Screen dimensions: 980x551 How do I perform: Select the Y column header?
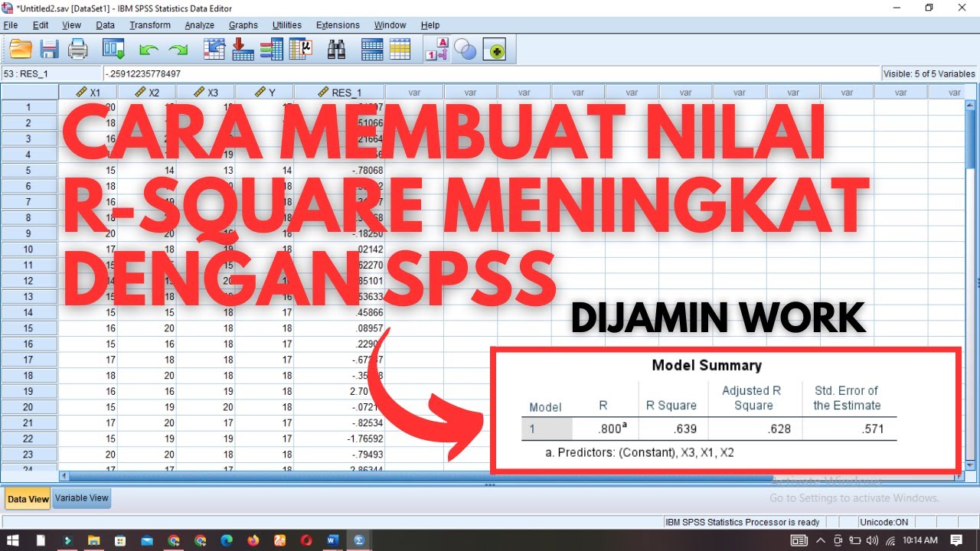[265, 93]
